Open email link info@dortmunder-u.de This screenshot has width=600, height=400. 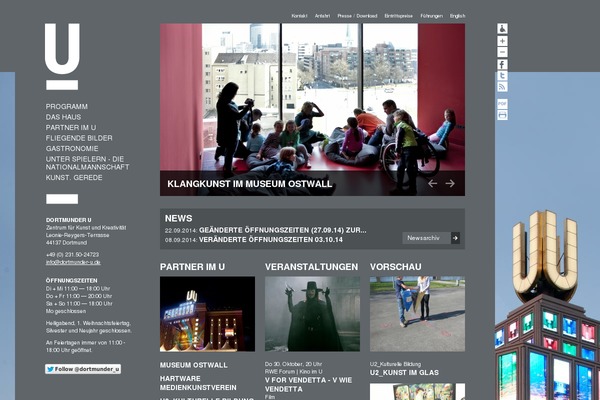[x=73, y=262]
